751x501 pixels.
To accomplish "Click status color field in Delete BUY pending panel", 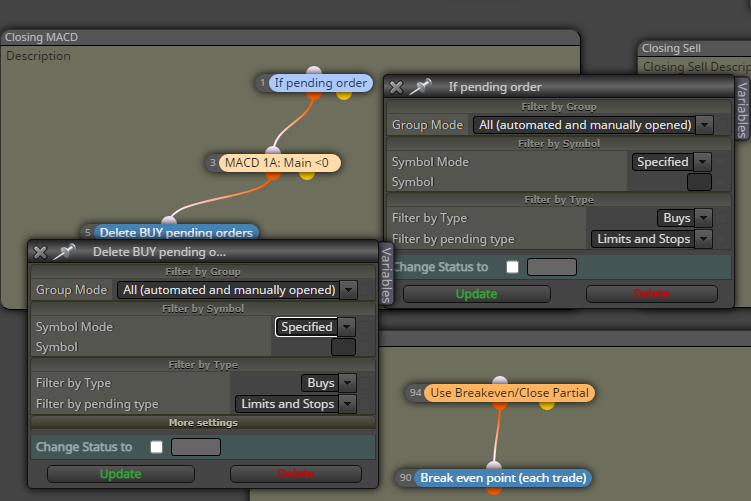I will [x=196, y=447].
